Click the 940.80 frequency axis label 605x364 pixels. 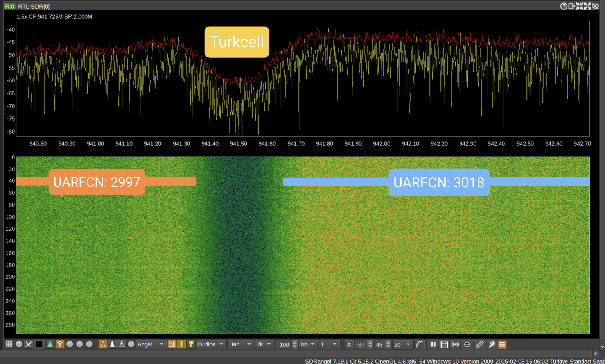click(38, 144)
